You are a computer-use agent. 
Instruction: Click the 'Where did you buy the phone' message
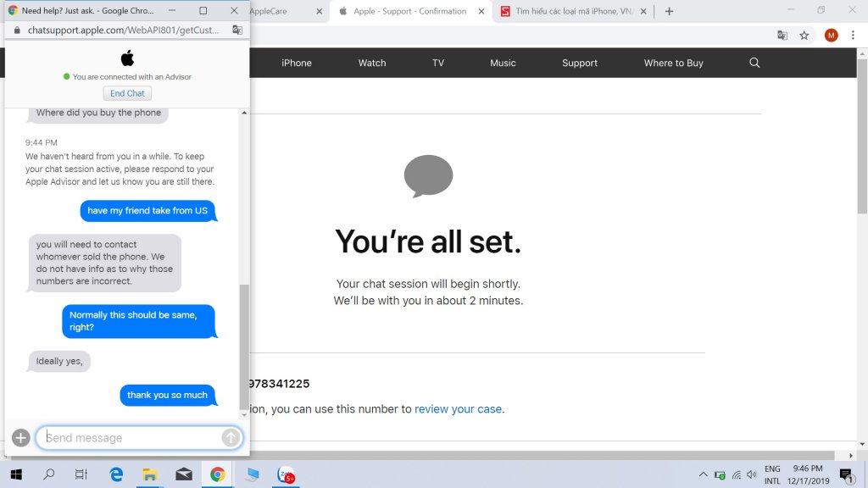coord(98,114)
